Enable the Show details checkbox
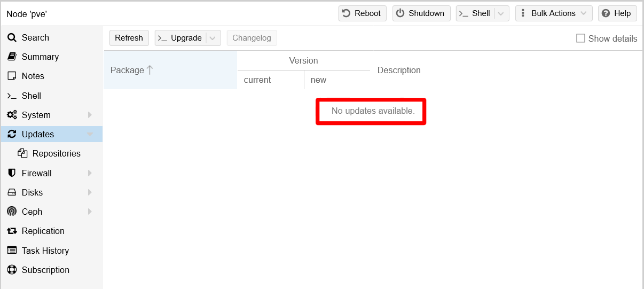Image resolution: width=644 pixels, height=289 pixels. (580, 38)
